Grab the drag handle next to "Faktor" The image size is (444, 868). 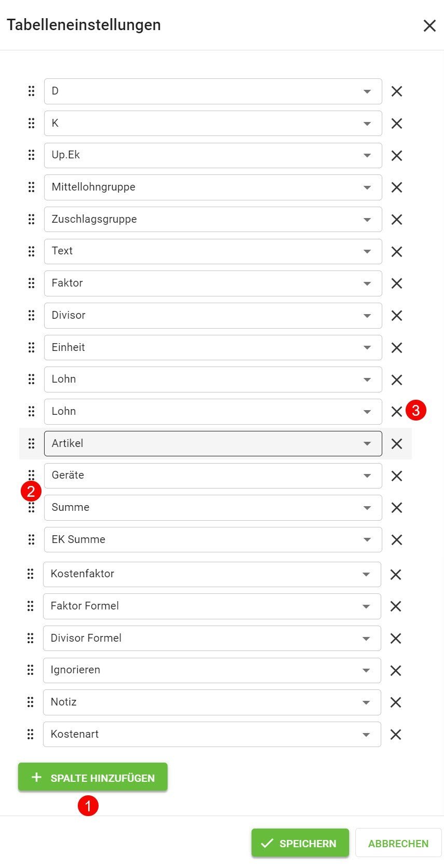coord(31,283)
